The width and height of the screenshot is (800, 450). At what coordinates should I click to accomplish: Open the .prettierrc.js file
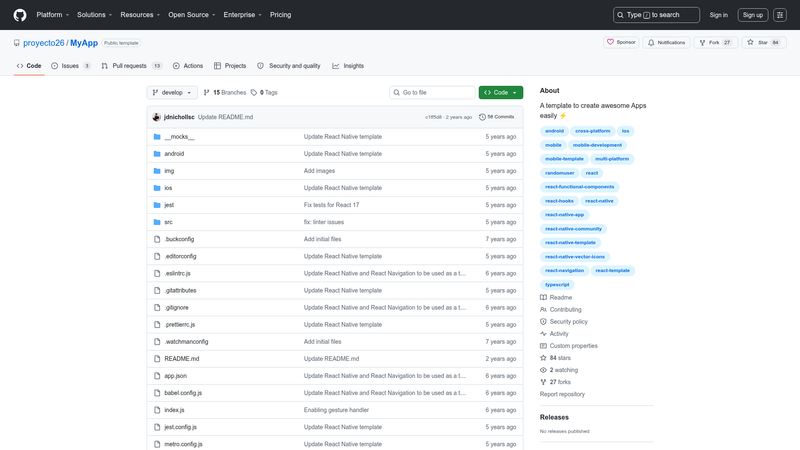point(180,324)
